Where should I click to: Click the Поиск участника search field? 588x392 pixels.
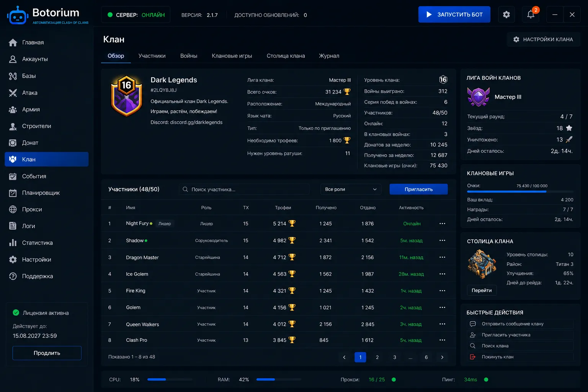[x=244, y=189]
